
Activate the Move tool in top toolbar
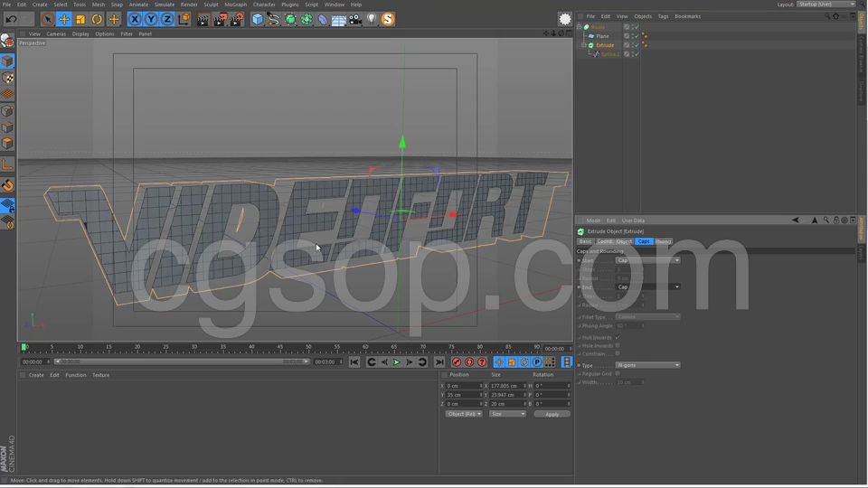click(64, 19)
